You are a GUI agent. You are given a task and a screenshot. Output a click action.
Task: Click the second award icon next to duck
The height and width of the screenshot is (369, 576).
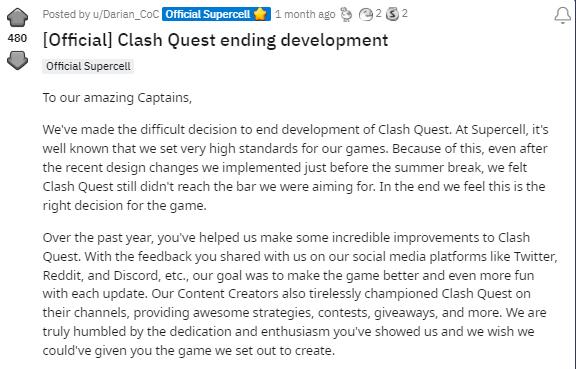(365, 14)
